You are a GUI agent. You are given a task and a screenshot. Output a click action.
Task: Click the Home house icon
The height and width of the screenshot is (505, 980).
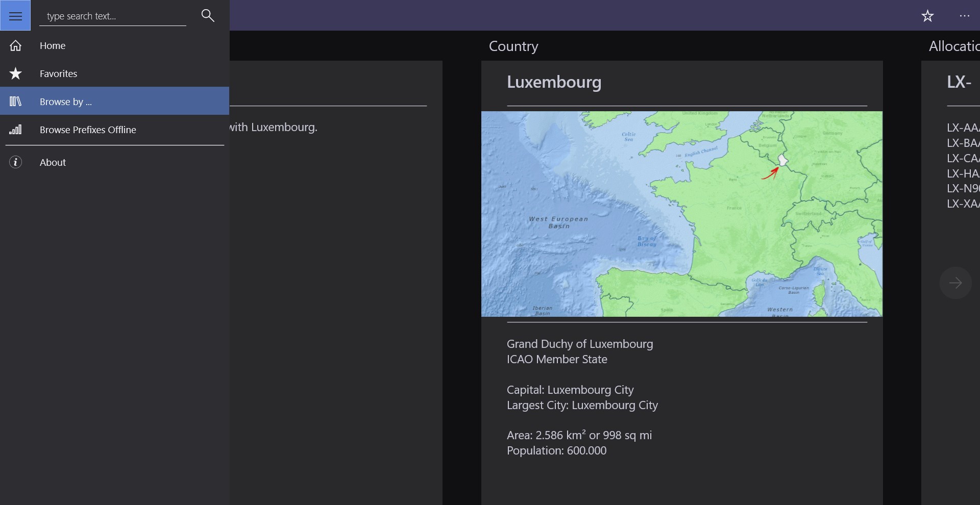point(15,45)
